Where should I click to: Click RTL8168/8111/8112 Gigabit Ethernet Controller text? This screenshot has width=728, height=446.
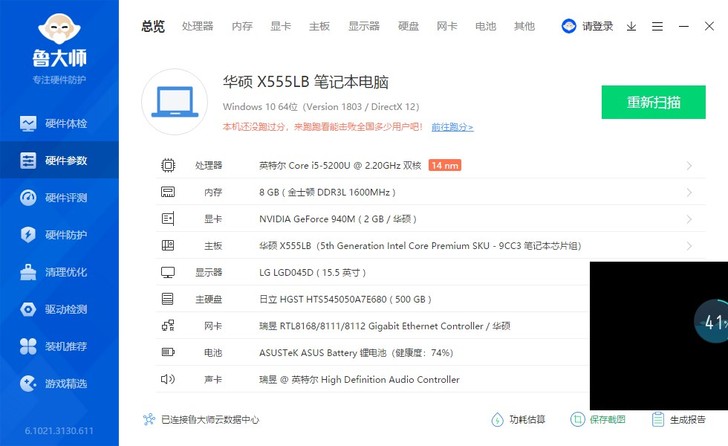tap(384, 326)
